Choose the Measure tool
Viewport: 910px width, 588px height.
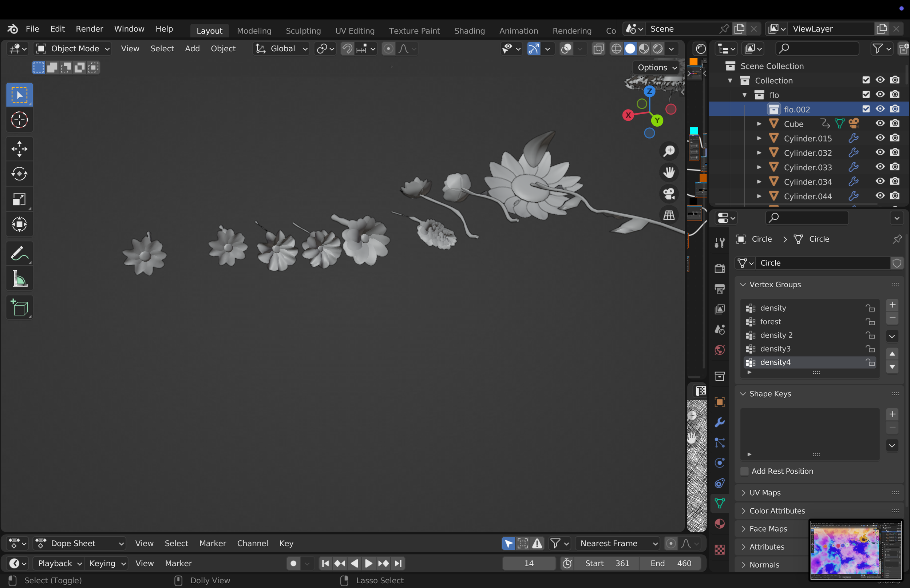click(x=19, y=279)
